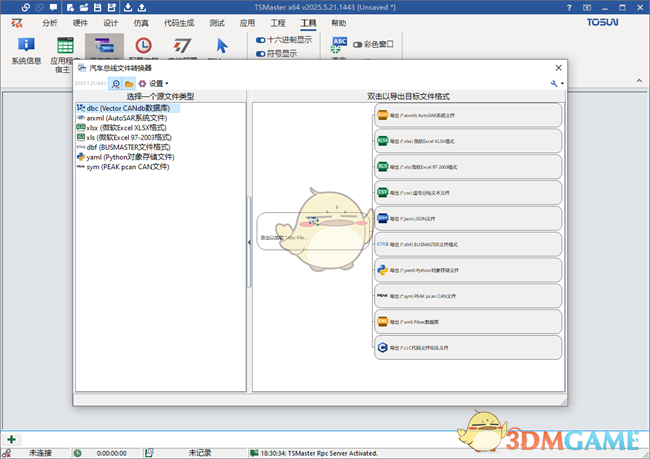Screen dimensions: 650x459
Task: Click export to xml Fibex database
Action: coord(468,322)
